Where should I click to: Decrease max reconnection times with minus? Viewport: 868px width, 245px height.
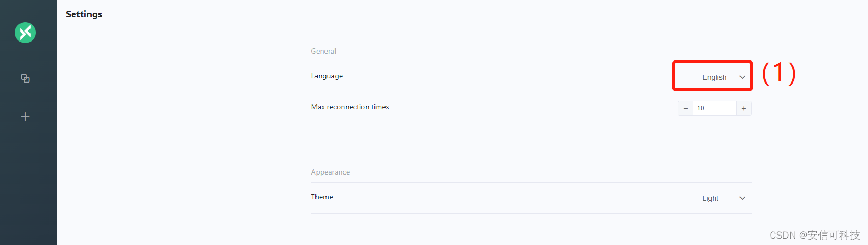pyautogui.click(x=685, y=108)
